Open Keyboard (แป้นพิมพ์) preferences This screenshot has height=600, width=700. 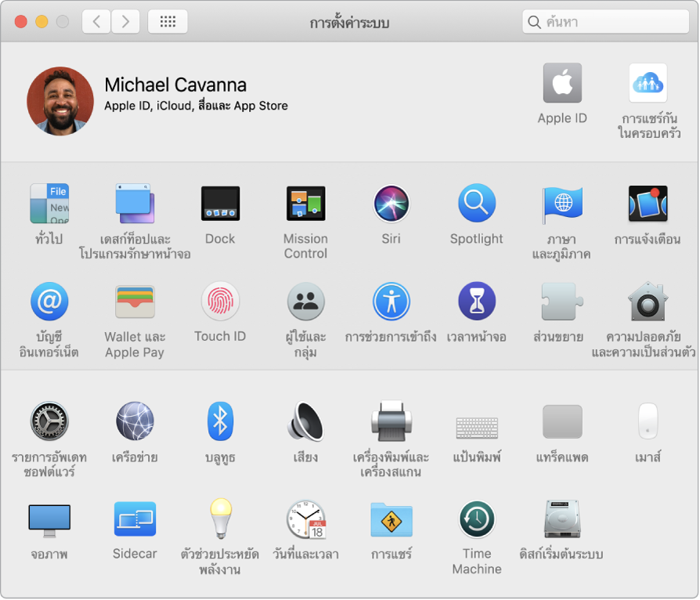coord(477,428)
